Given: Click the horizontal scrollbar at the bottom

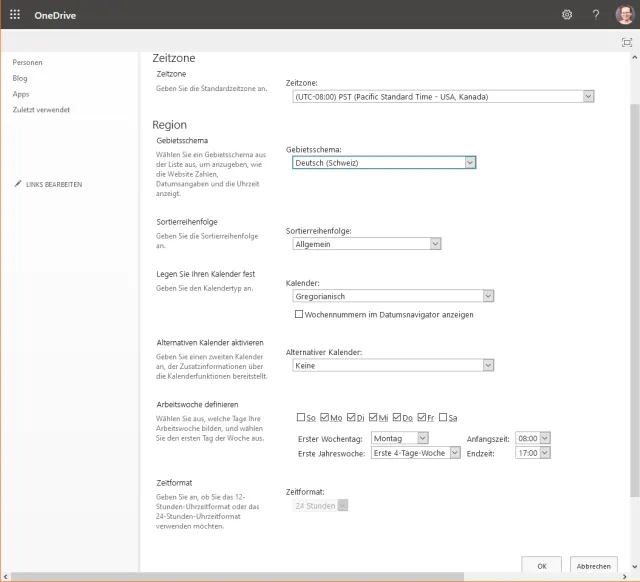Looking at the screenshot, I should [300, 577].
